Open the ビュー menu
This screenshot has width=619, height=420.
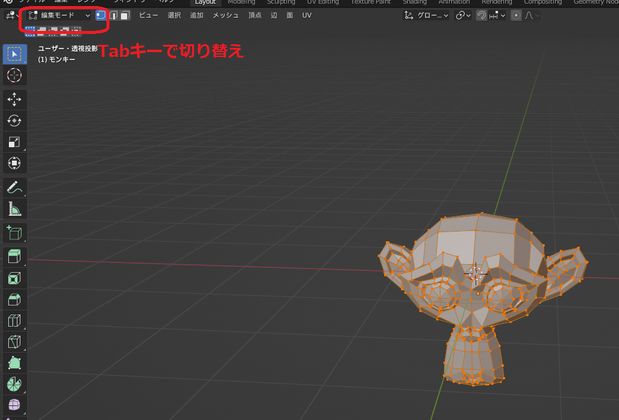coord(148,15)
